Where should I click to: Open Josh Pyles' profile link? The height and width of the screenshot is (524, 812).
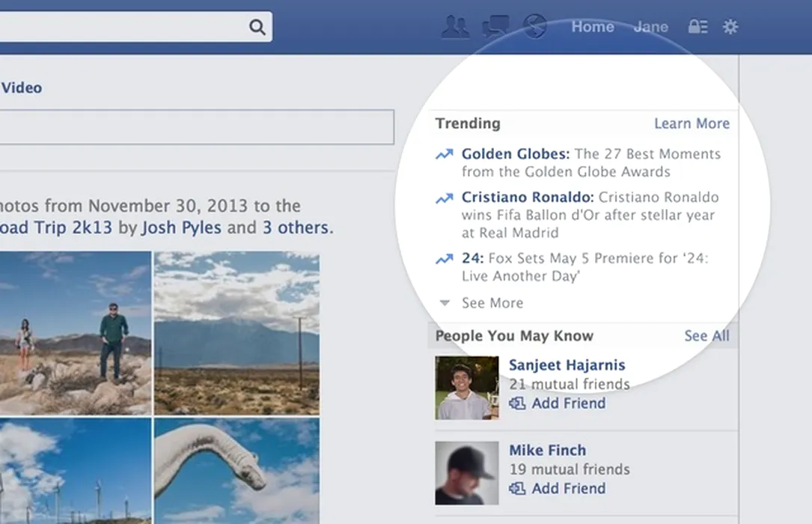tap(182, 227)
